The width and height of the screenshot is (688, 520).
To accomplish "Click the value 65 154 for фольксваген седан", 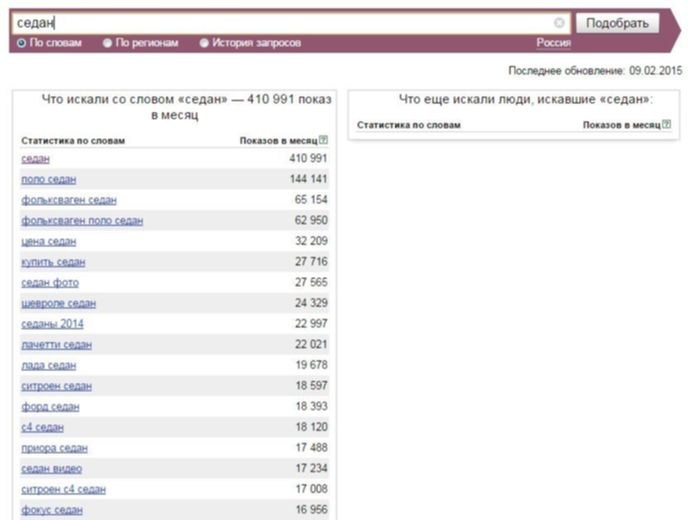I will (311, 199).
